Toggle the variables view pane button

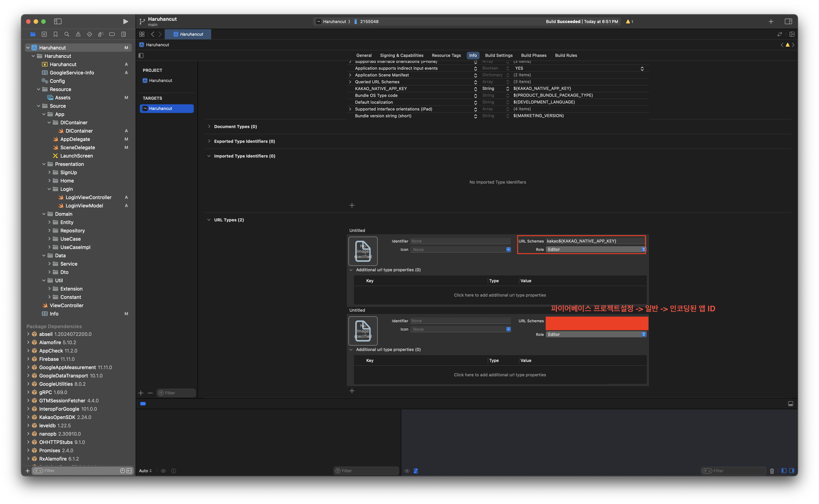(x=784, y=471)
